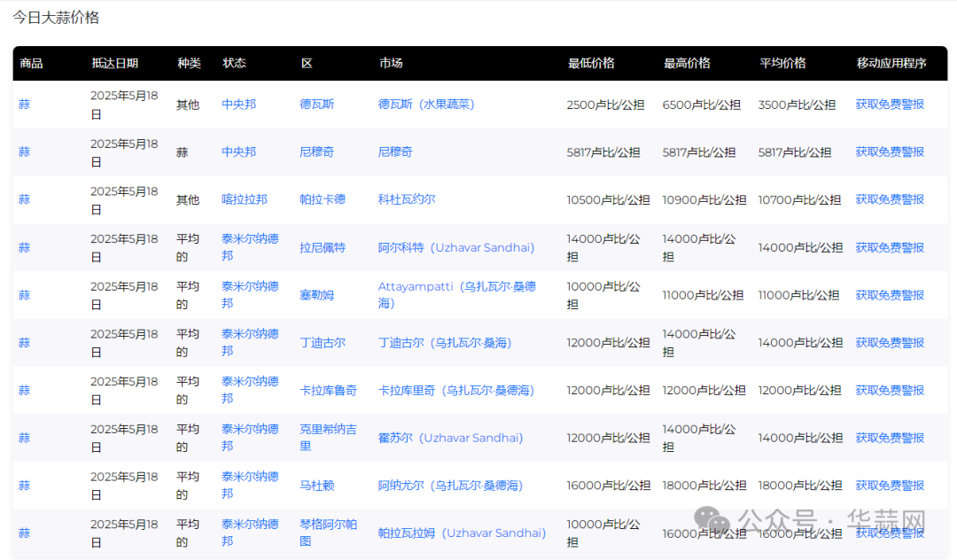Open the 科杜瓦约尔 market link
The image size is (957, 560).
407,199
